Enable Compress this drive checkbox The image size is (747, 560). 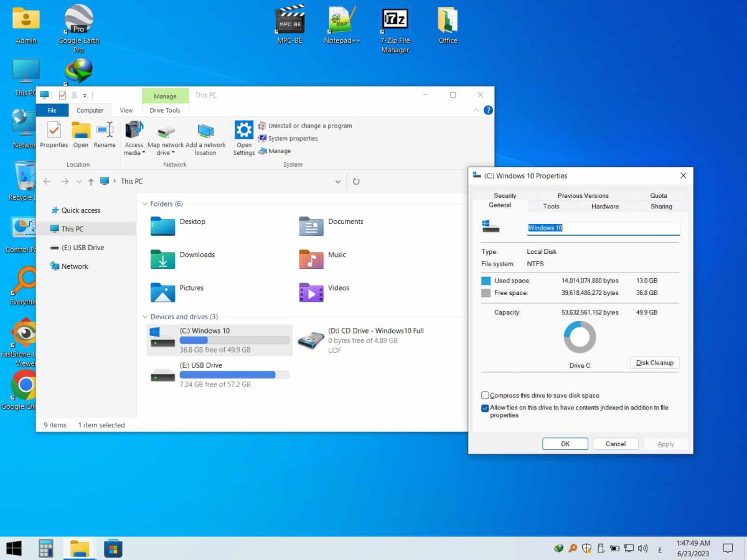(x=485, y=396)
